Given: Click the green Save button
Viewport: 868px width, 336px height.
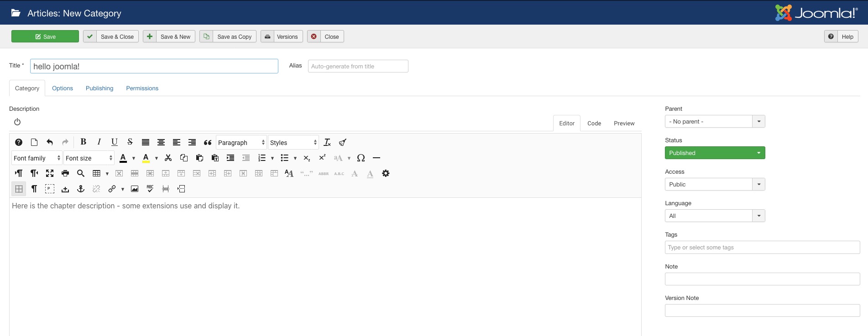Looking at the screenshot, I should (45, 36).
